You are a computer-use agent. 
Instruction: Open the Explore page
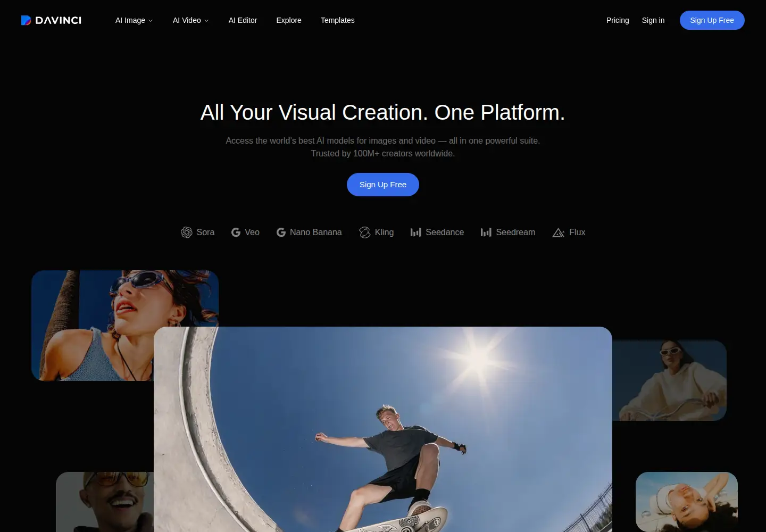[x=289, y=20]
